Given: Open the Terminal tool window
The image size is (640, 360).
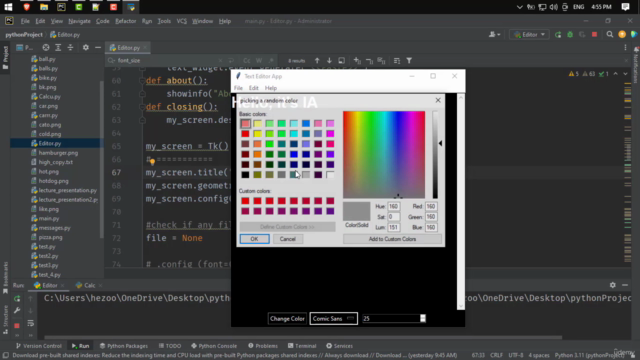Looking at the screenshot, I should tap(302, 346).
